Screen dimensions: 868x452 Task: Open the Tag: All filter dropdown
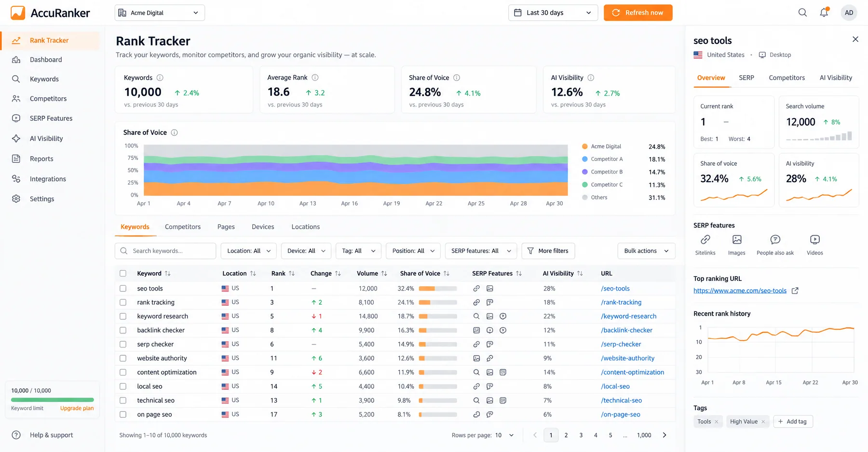pyautogui.click(x=359, y=251)
